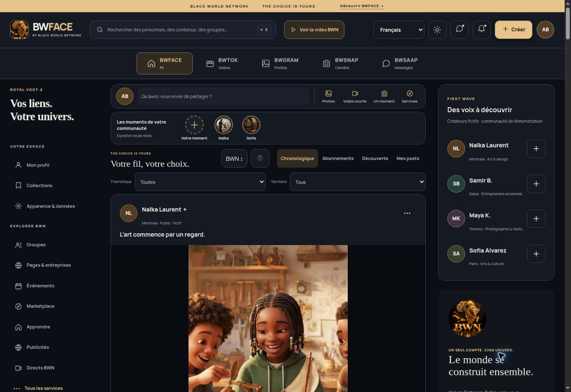Screen dimensions: 571x392
Task: Switch to the BWGRAM Photos tab
Action: [x=280, y=63]
